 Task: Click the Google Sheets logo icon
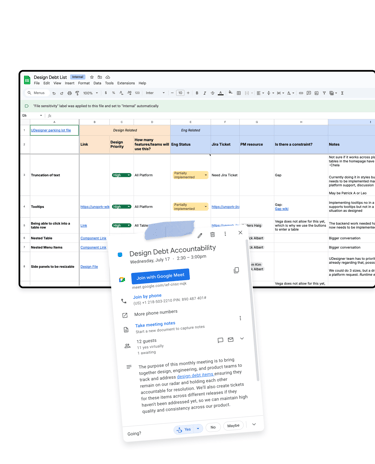(x=27, y=80)
